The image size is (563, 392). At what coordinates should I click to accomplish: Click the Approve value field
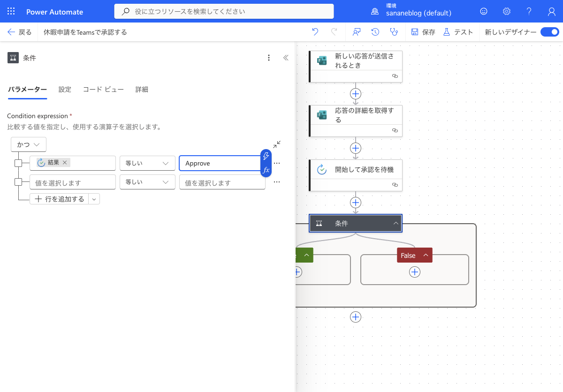220,163
